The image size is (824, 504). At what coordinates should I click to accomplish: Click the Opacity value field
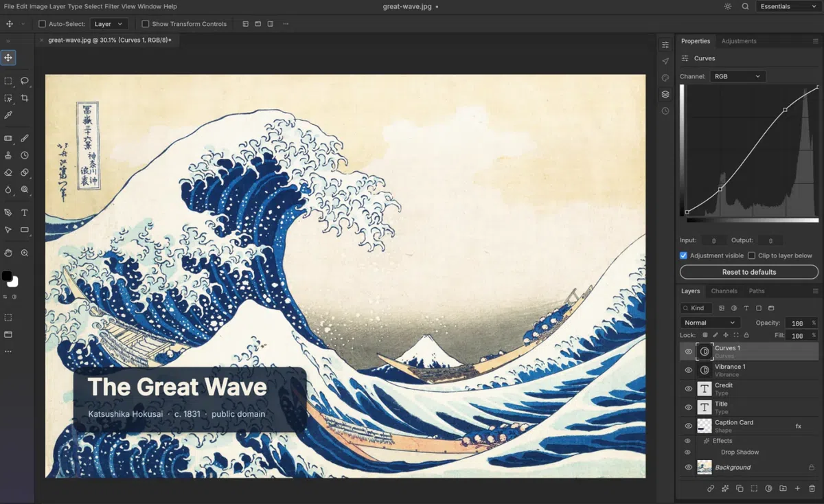[797, 323]
